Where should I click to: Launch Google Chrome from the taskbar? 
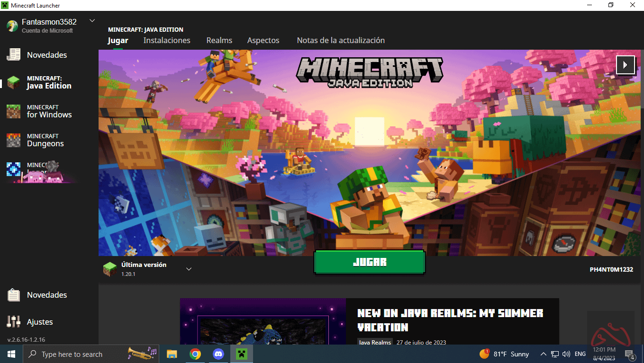195,354
